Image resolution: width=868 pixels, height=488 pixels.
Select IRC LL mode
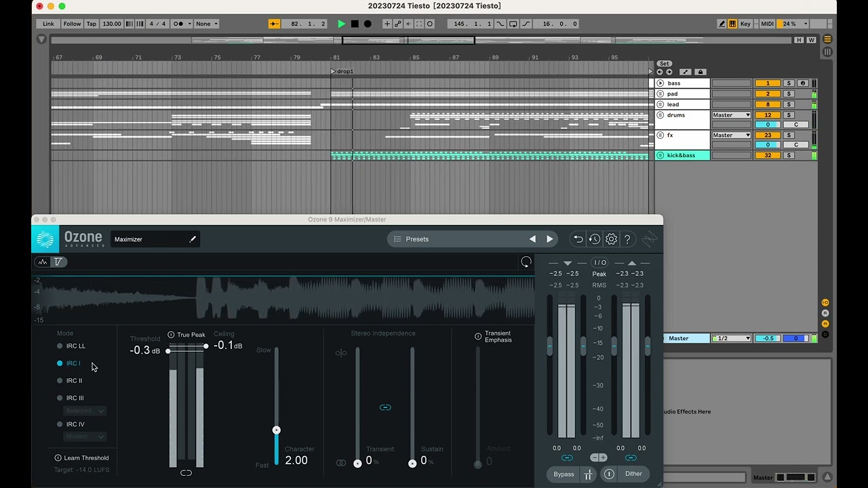pyautogui.click(x=71, y=346)
